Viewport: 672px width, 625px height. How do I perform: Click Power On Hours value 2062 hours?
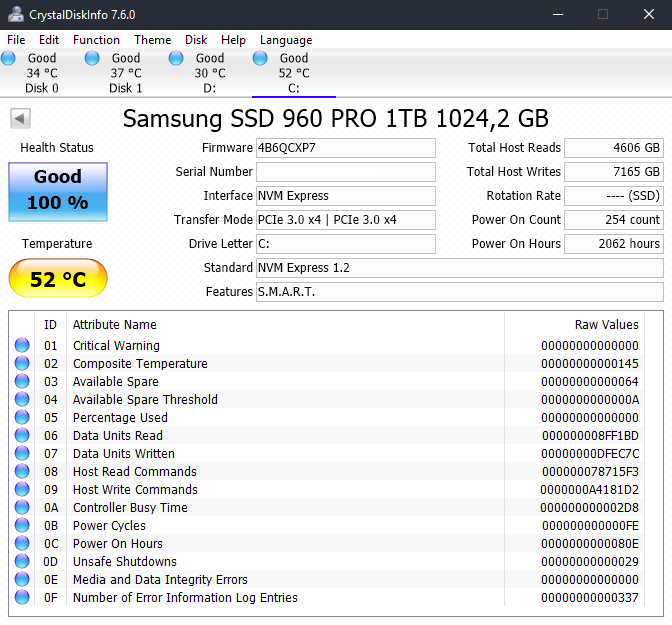614,244
